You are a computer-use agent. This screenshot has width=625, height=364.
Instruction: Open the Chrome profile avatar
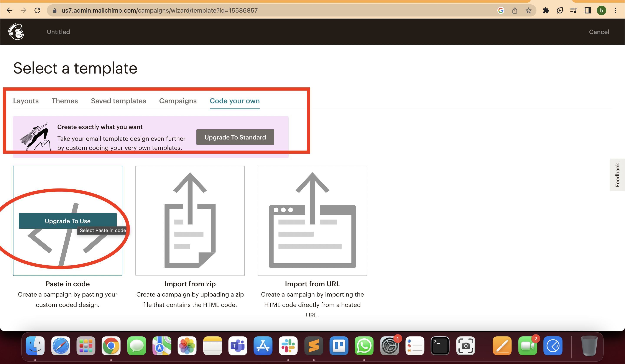coord(601,10)
